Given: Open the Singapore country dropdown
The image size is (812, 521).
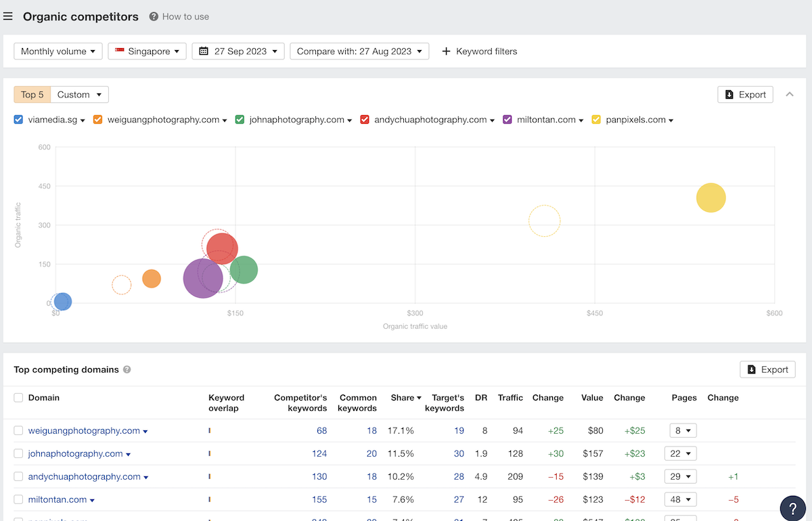Looking at the screenshot, I should tap(147, 51).
